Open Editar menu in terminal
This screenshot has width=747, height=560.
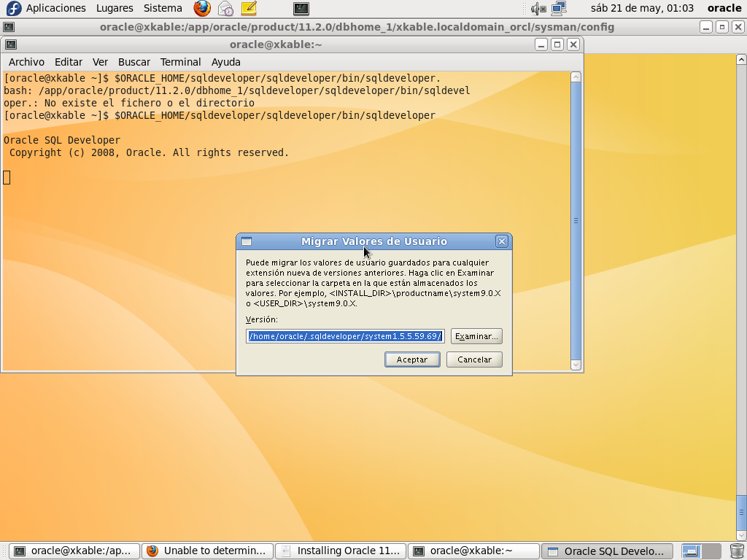(68, 62)
